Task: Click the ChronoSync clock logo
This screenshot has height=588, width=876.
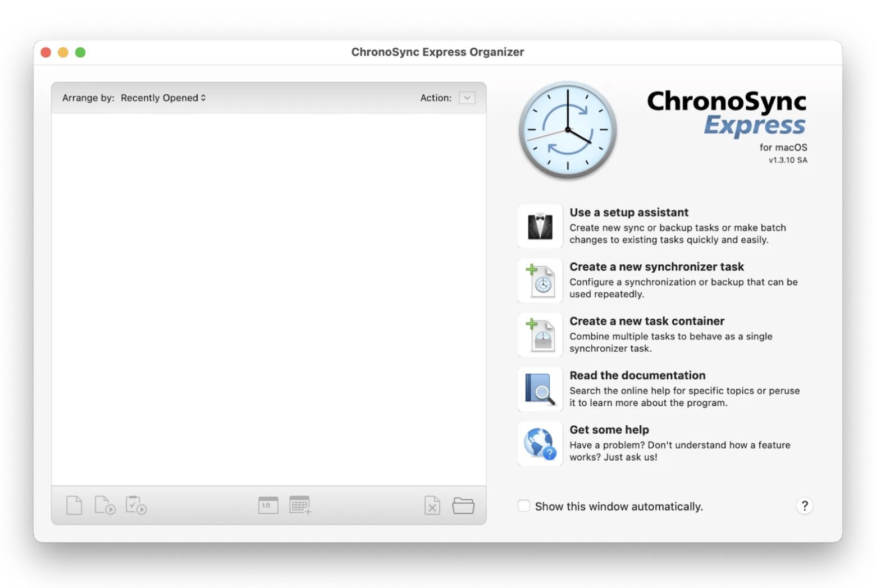Action: click(568, 130)
